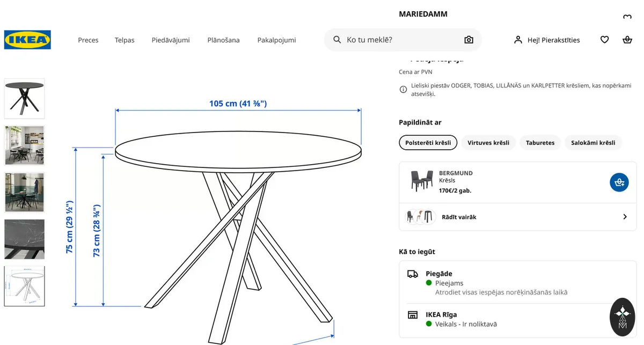Add BERGMUND chairs to cart

(x=619, y=182)
